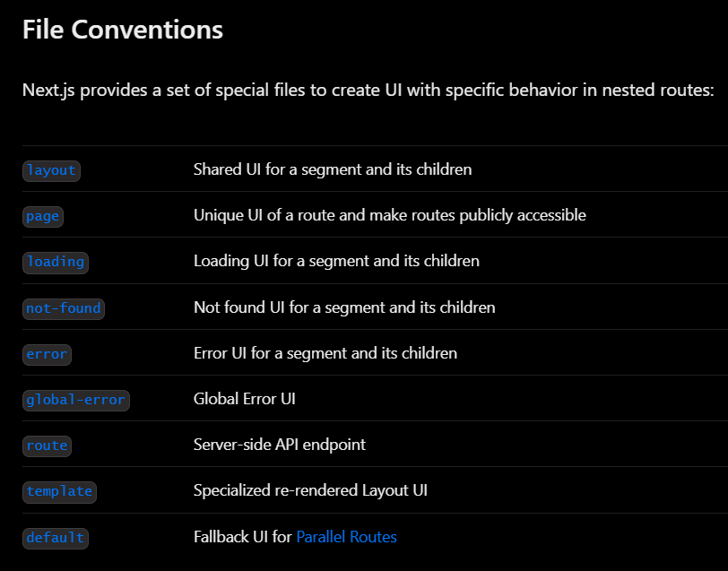Click the 'Shared UI for a segment' description
728x571 pixels.
coord(333,169)
